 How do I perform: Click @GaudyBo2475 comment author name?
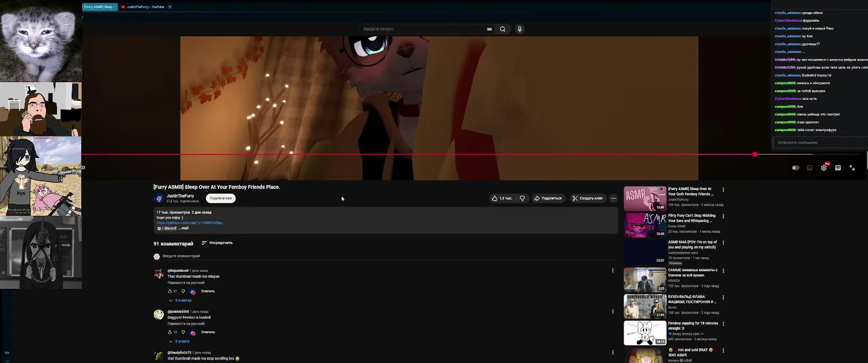[179, 352]
